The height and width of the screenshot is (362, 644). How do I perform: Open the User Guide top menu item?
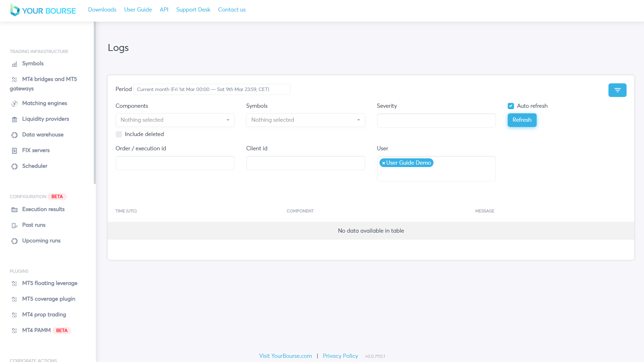(138, 10)
